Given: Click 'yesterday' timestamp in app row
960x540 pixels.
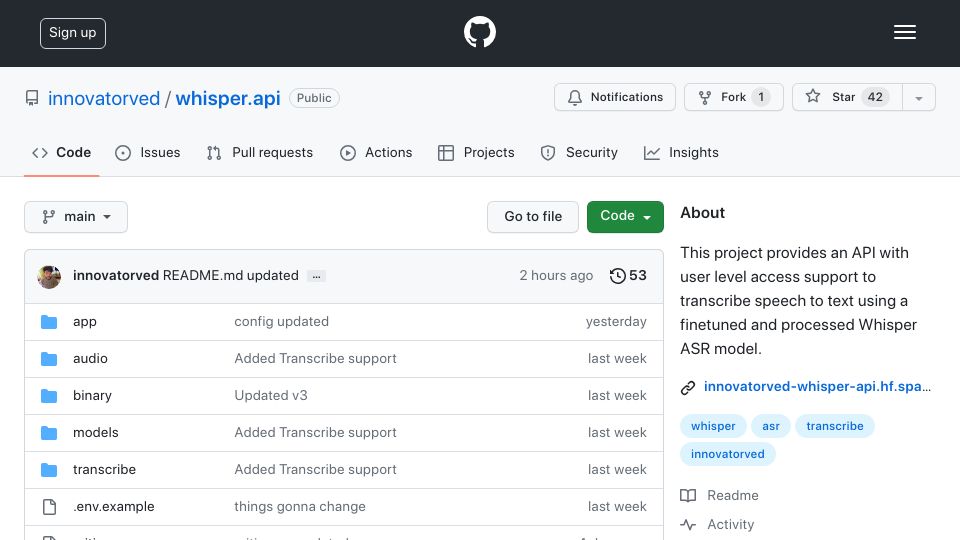Looking at the screenshot, I should tap(616, 321).
